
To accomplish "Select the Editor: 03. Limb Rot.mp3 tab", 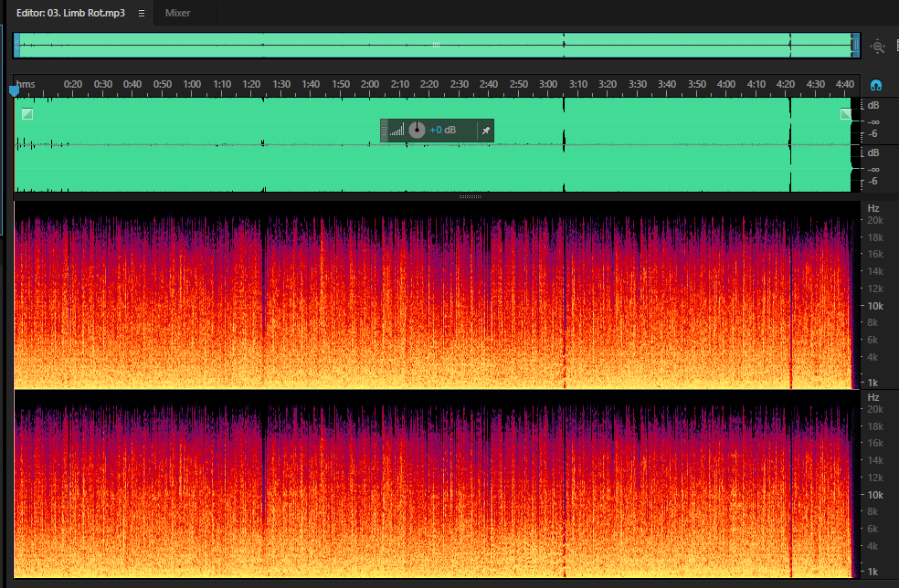I will coord(70,13).
